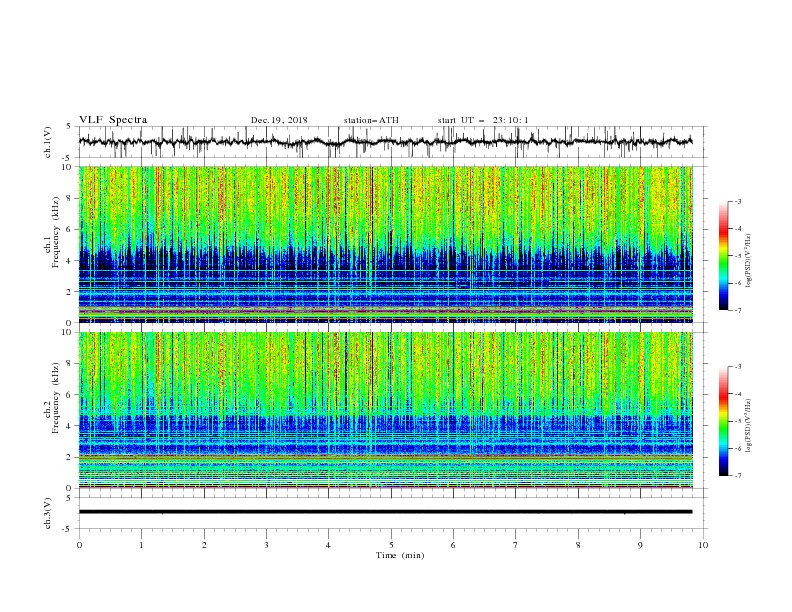Click the ch.3 flat voltage trace
The image size is (792, 612).
[x=385, y=512]
